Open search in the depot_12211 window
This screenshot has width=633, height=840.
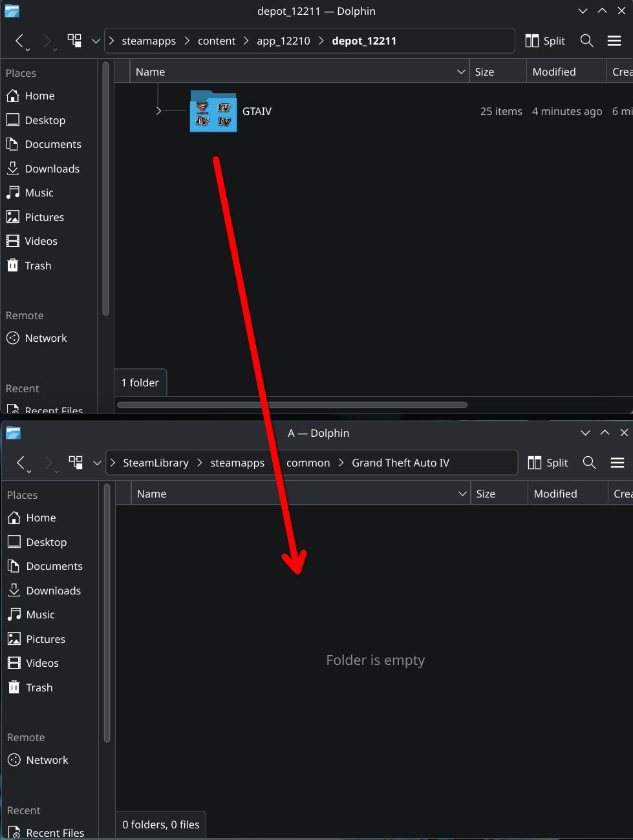586,41
